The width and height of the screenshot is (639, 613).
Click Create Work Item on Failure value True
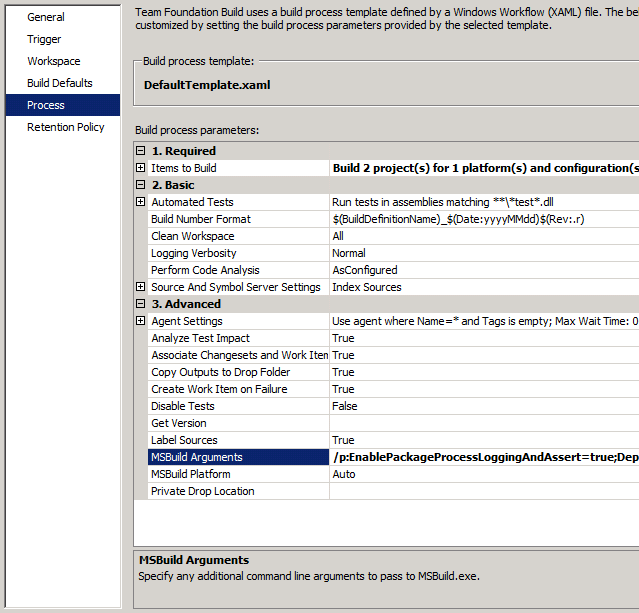tap(343, 389)
